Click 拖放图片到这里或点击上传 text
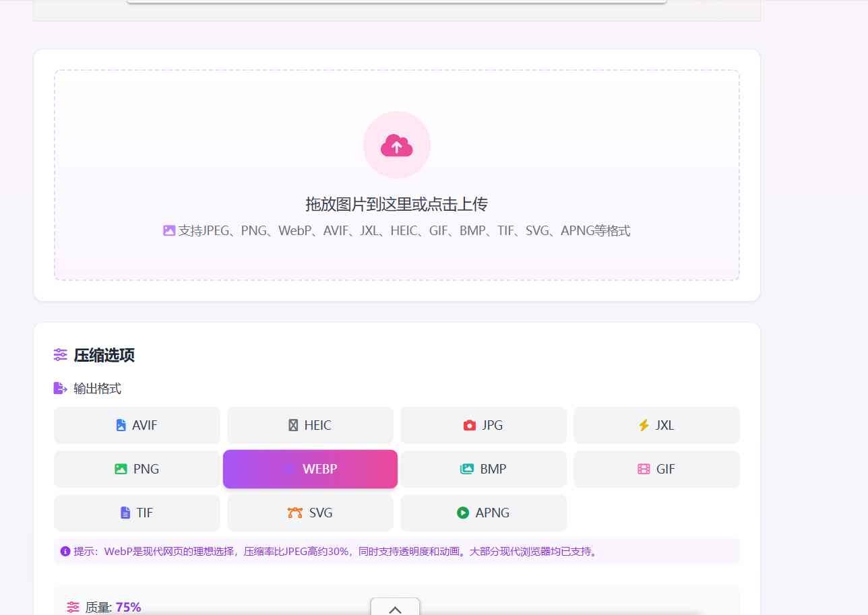Image resolution: width=868 pixels, height=615 pixels. 396,204
